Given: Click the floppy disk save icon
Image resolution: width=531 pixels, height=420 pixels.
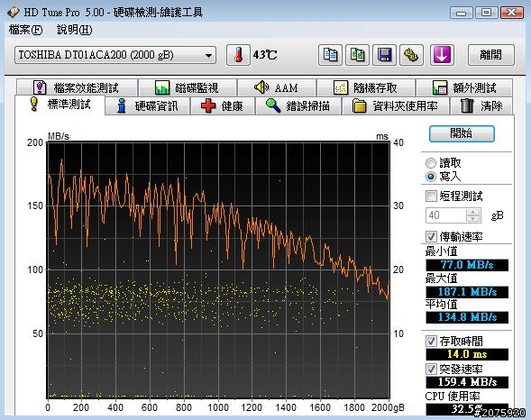Looking at the screenshot, I should [384, 55].
